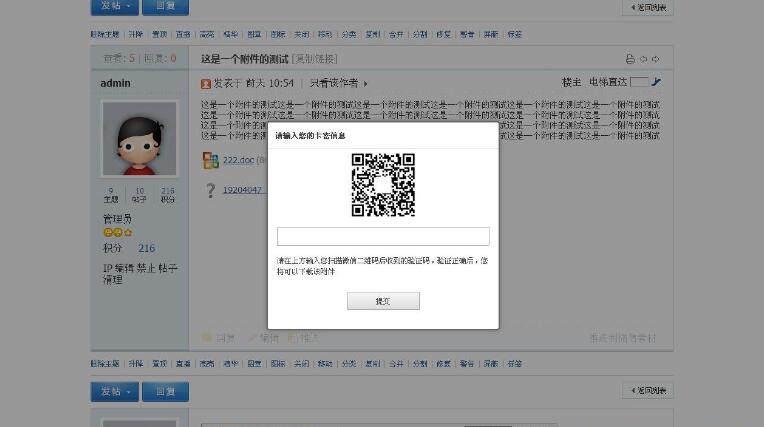Submit the code with the 提交 button
The image size is (764, 427).
coord(383,301)
